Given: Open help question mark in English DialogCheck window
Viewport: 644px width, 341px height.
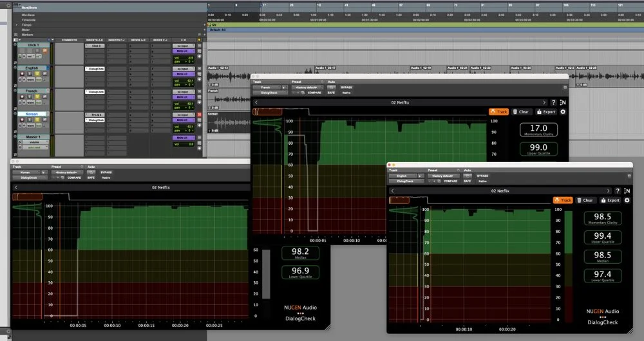Looking at the screenshot, I should pyautogui.click(x=618, y=191).
